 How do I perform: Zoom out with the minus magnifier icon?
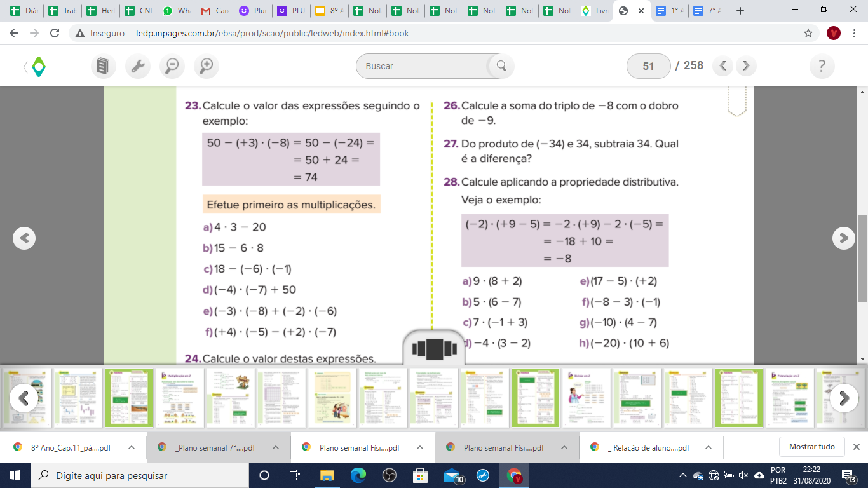tap(172, 66)
